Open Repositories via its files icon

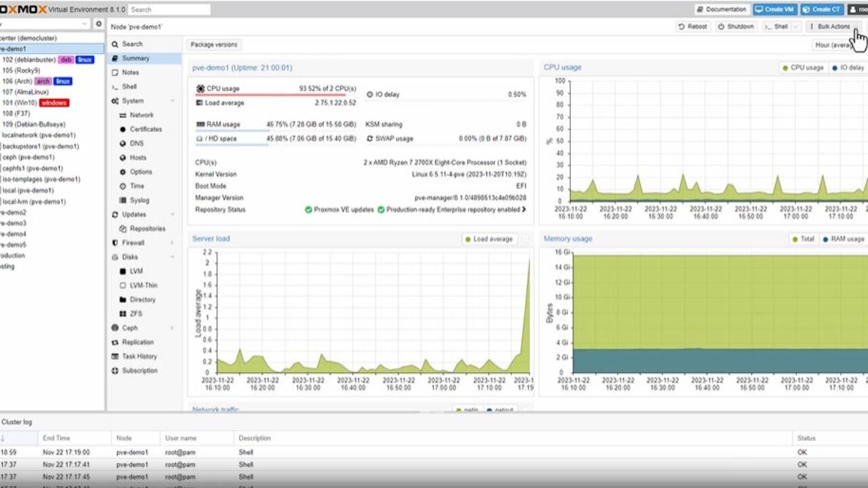click(x=123, y=229)
